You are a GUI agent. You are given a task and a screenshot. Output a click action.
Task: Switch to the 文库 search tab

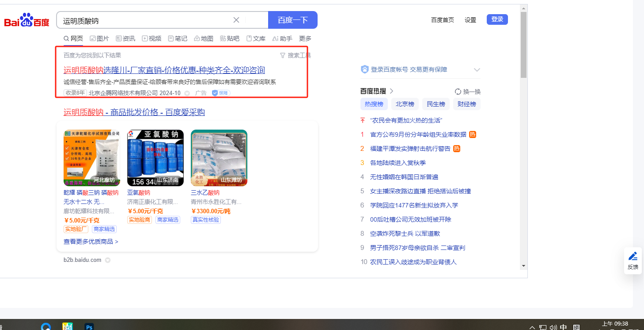click(x=256, y=38)
